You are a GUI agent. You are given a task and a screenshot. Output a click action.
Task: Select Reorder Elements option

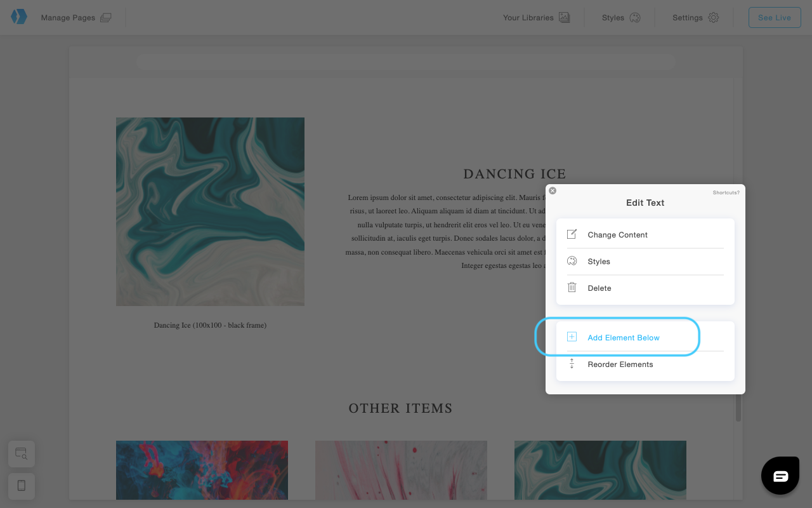click(x=620, y=364)
